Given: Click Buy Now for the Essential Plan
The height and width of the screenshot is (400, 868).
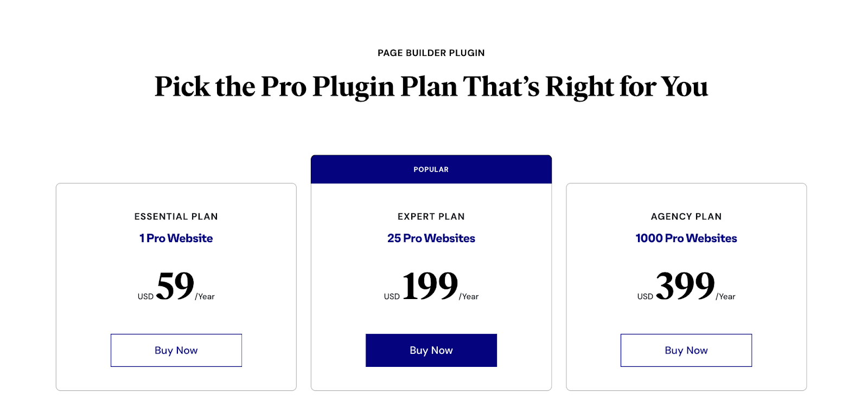Looking at the screenshot, I should [176, 350].
